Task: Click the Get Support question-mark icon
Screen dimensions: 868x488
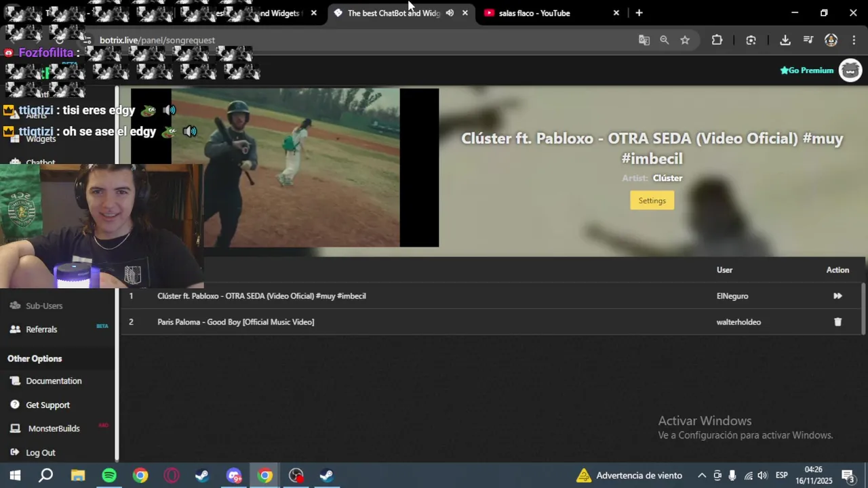Action: [x=15, y=405]
